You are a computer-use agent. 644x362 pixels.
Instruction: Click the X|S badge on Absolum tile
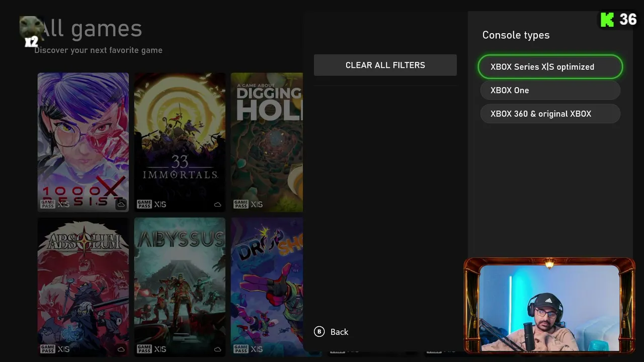click(x=63, y=349)
